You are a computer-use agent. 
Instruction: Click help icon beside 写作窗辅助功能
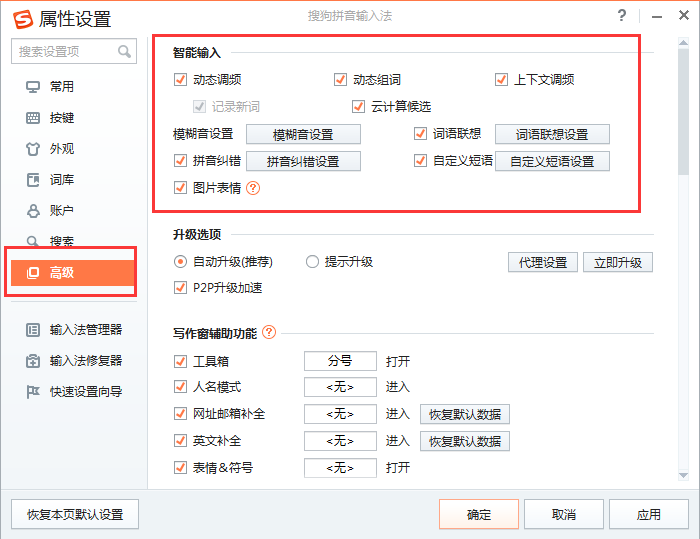[268, 333]
